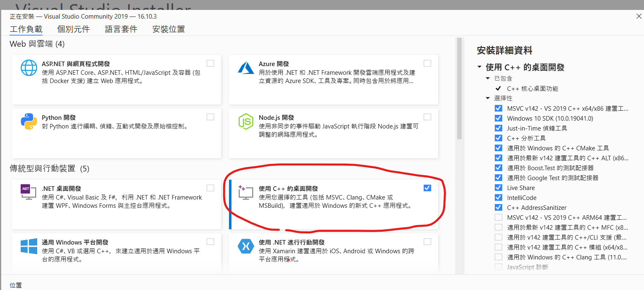Collapse the 選擇性 optional components group

click(488, 98)
